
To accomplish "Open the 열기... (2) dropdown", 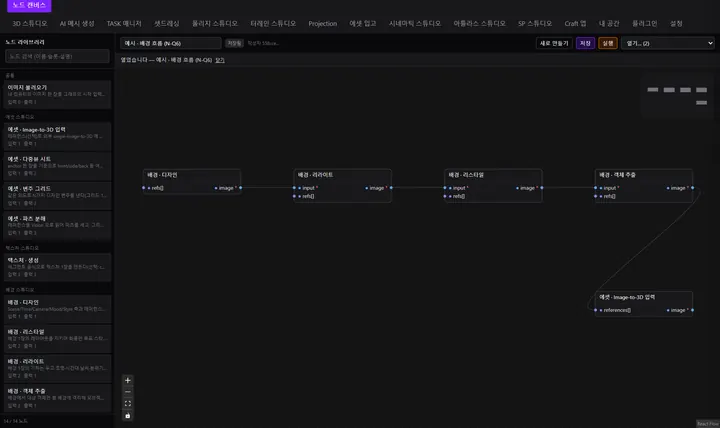I will (x=668, y=43).
